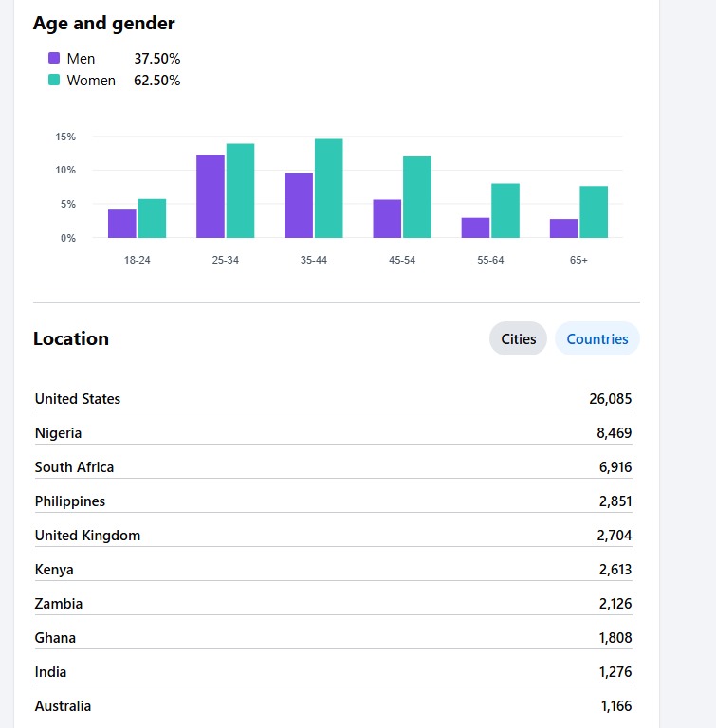Select the Women bar for ages 45-54
Screen dimensions: 716x728
417,197
